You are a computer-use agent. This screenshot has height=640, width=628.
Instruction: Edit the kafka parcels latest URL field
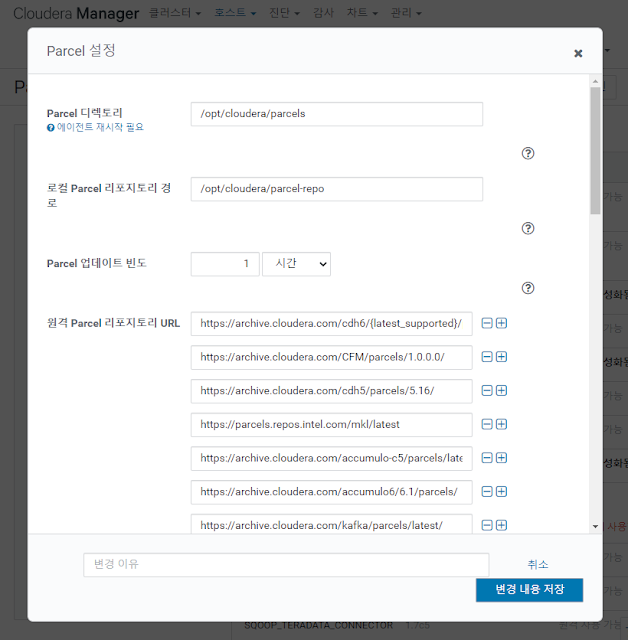(x=331, y=524)
